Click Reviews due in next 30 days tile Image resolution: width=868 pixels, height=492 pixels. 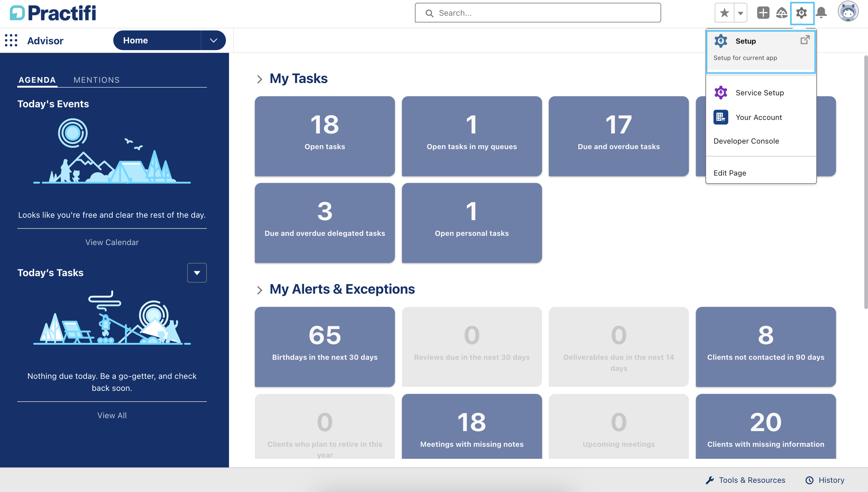[x=472, y=347]
